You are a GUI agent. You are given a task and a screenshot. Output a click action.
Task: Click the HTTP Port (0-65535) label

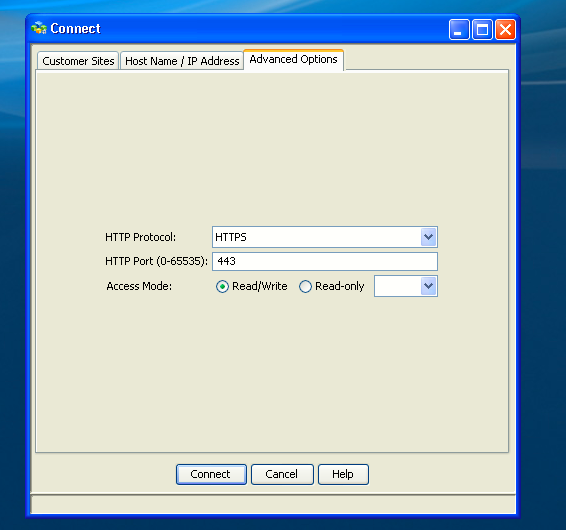[x=156, y=261]
